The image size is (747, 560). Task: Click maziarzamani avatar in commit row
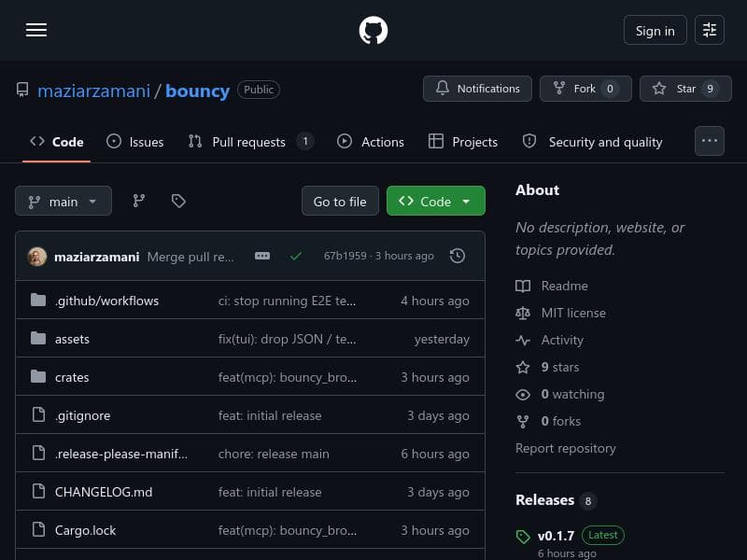(x=37, y=257)
